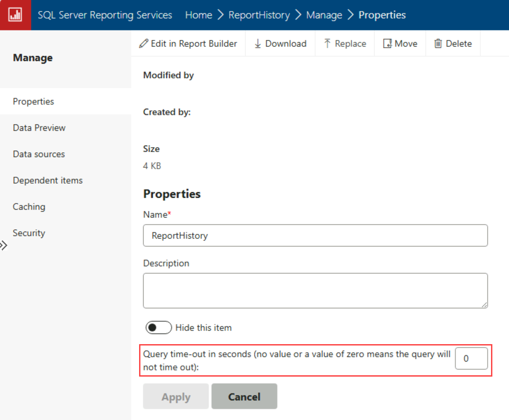
Task: Open the Caching settings
Action: tap(29, 206)
